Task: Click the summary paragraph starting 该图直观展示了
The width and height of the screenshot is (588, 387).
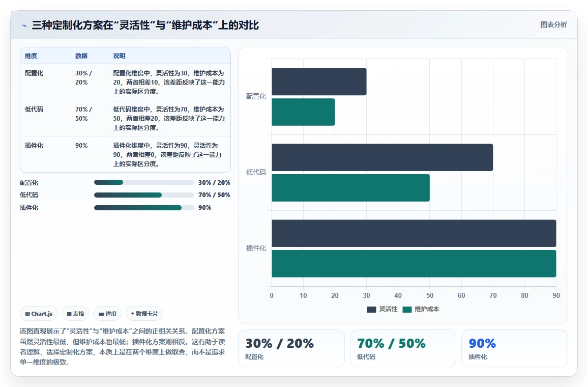Action: coord(123,346)
